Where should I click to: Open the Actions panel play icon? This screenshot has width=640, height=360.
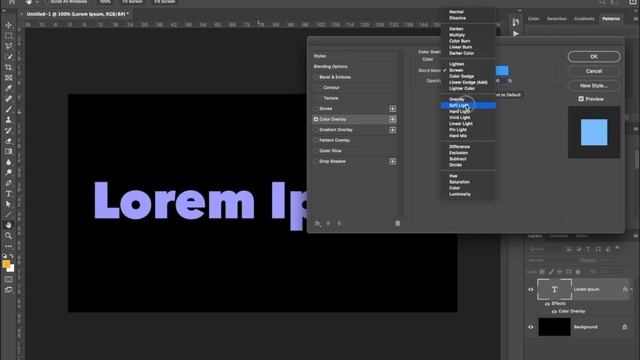[x=516, y=33]
